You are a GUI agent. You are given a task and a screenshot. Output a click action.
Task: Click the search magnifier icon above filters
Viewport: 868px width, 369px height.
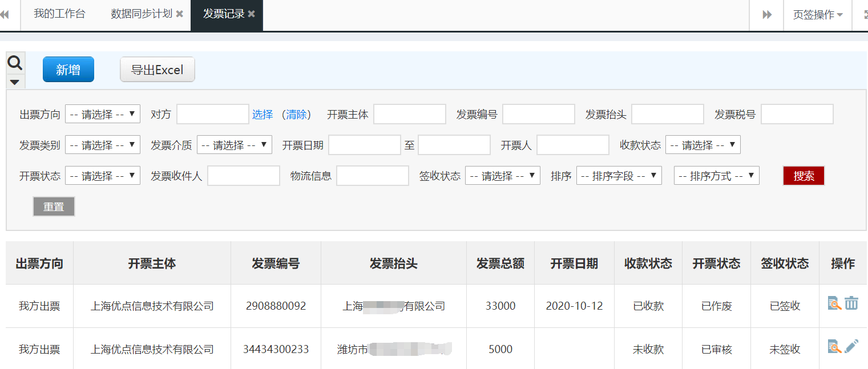pyautogui.click(x=15, y=63)
